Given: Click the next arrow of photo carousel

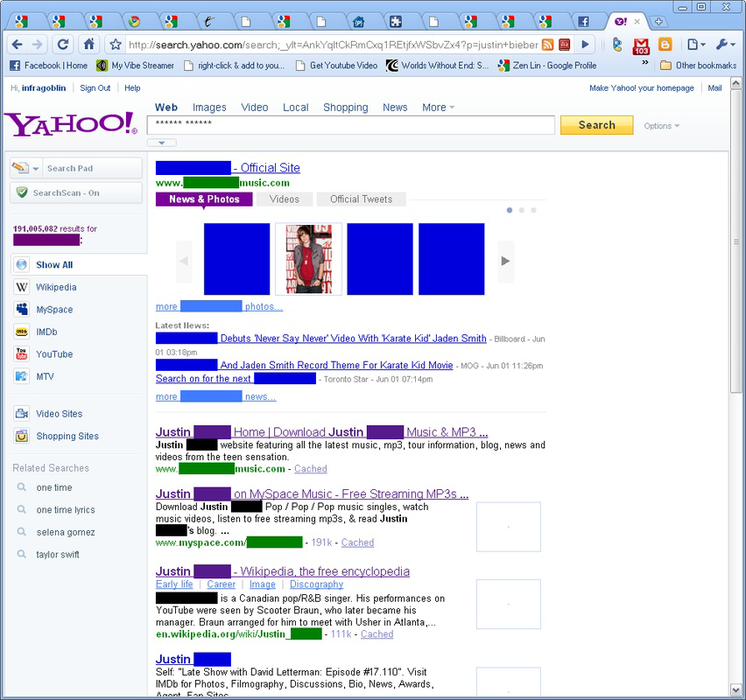Looking at the screenshot, I should coord(506,261).
